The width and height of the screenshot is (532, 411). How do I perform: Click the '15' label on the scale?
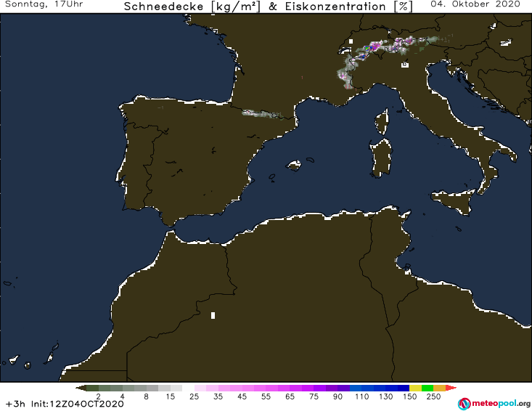click(x=171, y=396)
